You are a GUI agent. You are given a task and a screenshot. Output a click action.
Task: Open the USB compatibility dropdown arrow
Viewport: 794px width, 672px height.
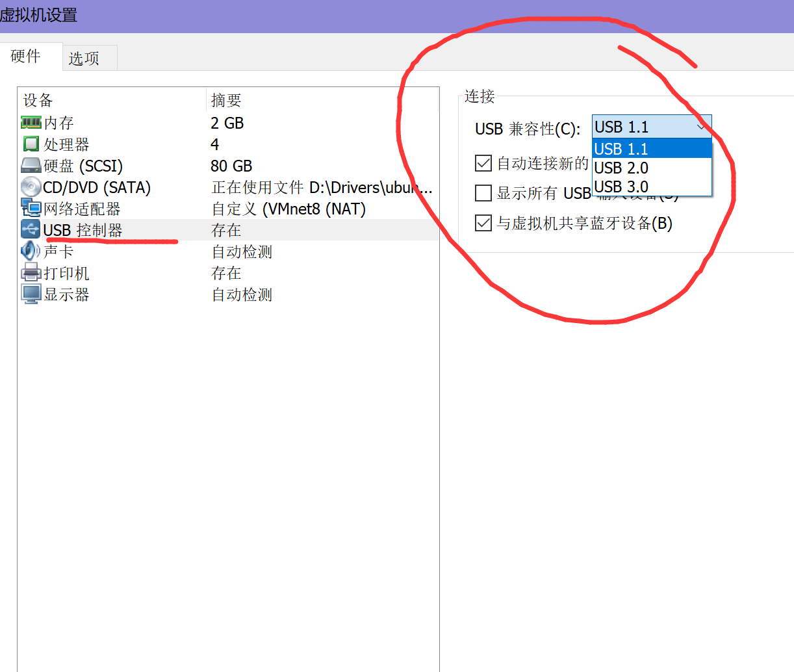click(701, 127)
